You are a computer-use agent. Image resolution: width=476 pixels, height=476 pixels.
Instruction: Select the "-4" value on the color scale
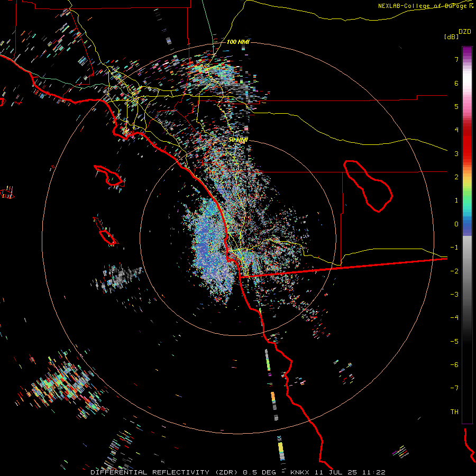(454, 318)
